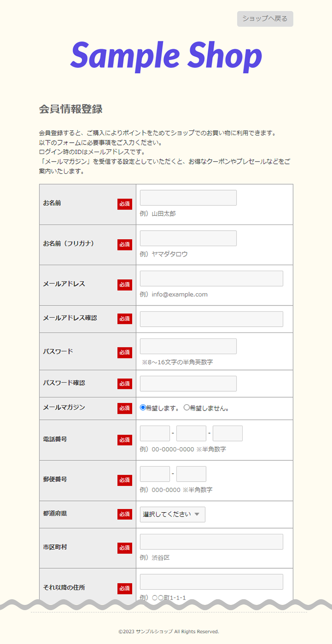
Task: Click the note ※8～16文字の半角英数字
Action: tap(177, 362)
